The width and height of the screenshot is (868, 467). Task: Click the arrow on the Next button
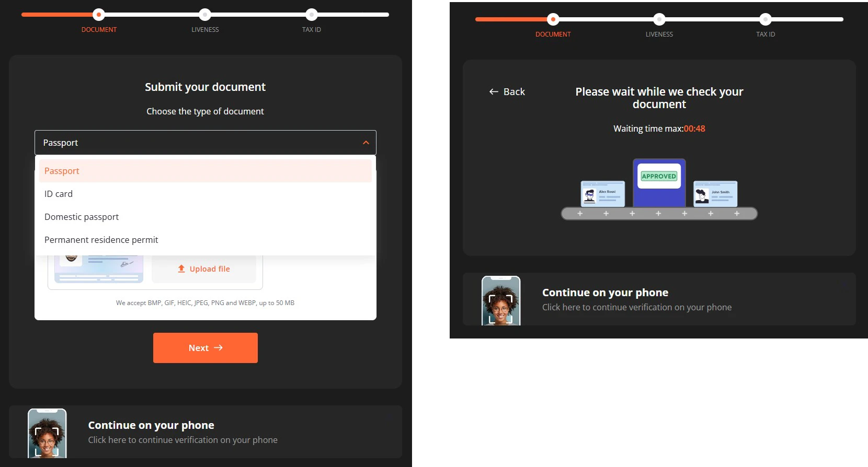[219, 348]
